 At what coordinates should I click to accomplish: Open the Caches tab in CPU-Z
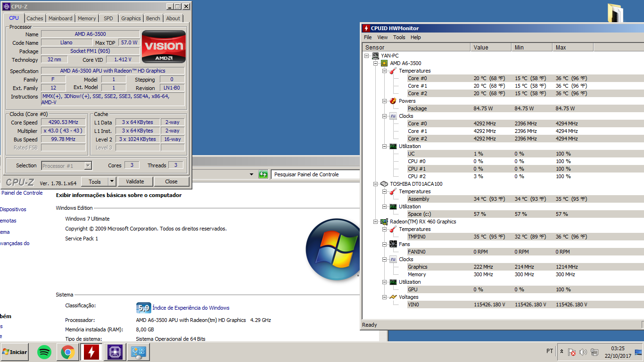click(34, 18)
